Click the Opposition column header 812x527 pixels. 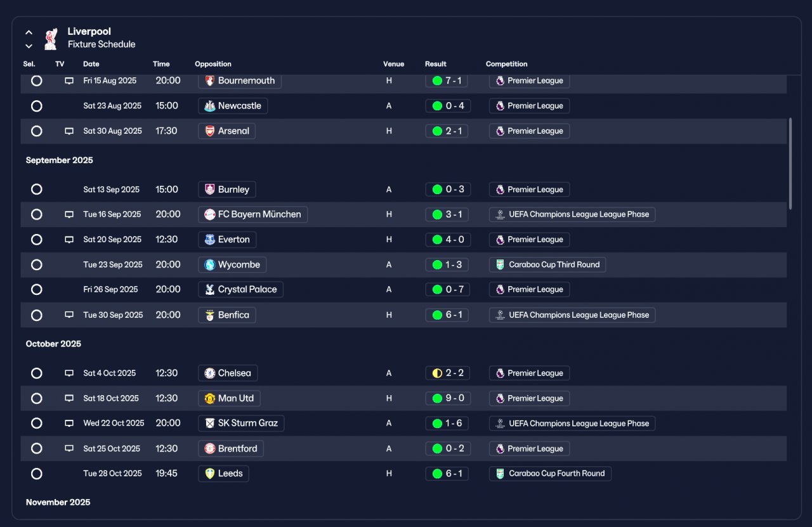pos(213,64)
